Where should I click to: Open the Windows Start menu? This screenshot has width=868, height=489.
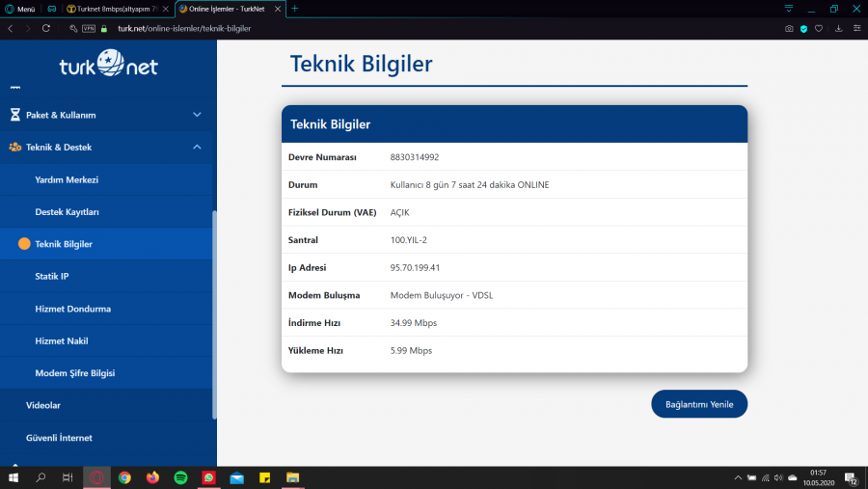tap(14, 477)
